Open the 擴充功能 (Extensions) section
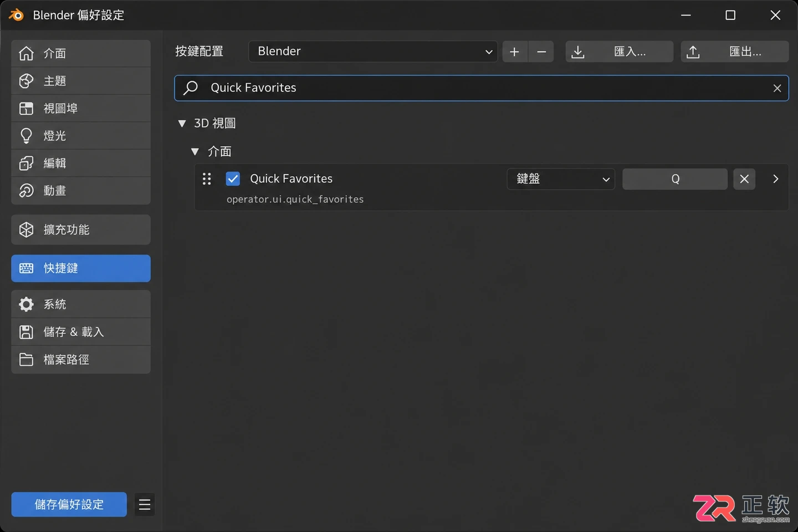 (x=81, y=229)
